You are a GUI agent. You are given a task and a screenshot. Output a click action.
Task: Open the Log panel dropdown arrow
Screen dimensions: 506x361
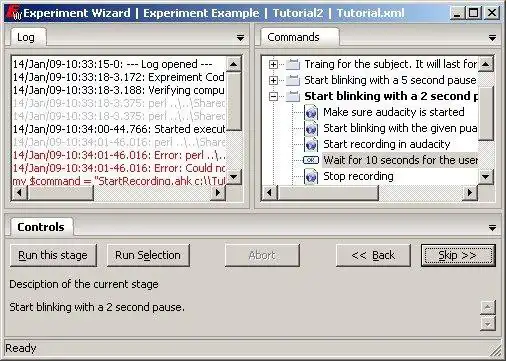click(x=240, y=38)
